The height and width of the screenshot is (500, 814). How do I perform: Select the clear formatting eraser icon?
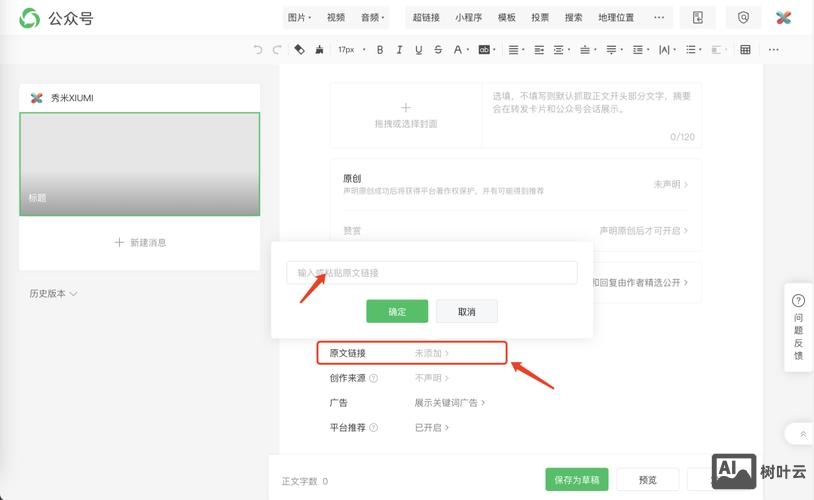[x=299, y=49]
